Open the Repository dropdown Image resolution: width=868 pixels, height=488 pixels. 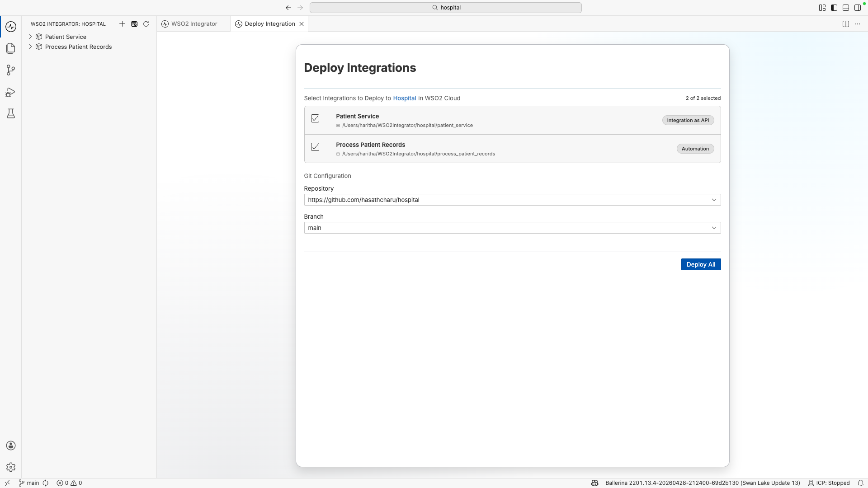click(x=512, y=200)
